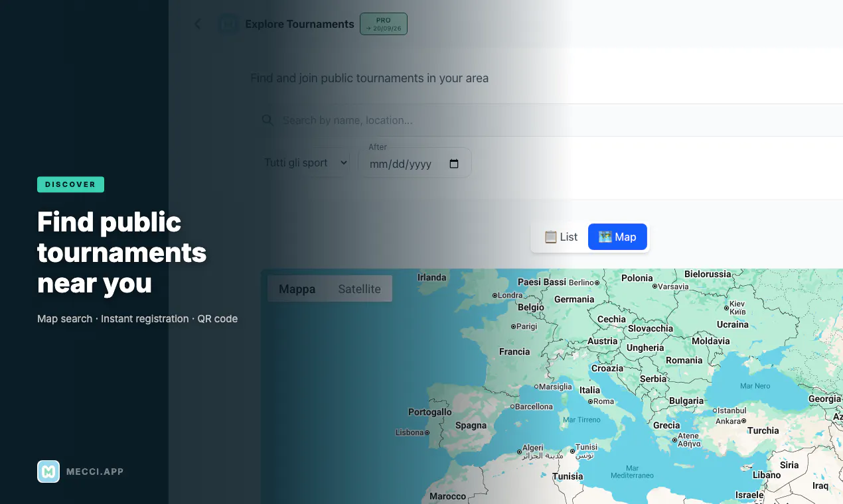
Task: Click Polonia label on the map
Action: point(637,278)
